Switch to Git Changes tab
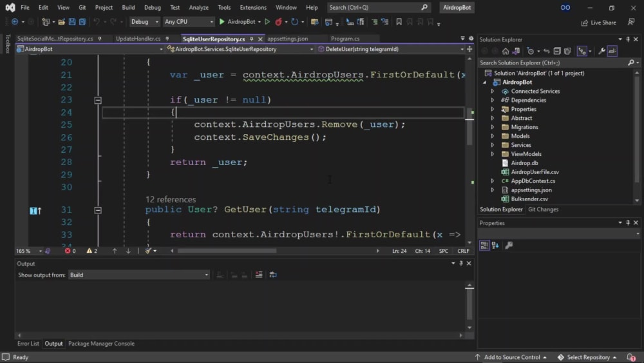 543,210
